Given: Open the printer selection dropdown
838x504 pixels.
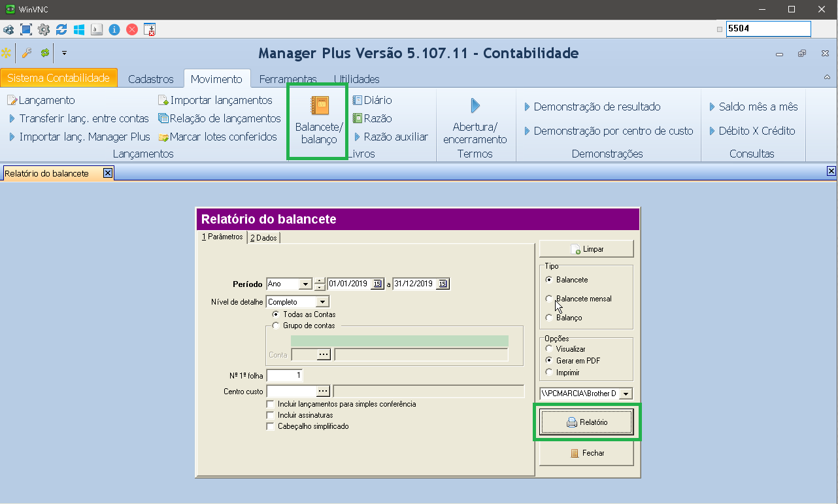Looking at the screenshot, I should 626,394.
